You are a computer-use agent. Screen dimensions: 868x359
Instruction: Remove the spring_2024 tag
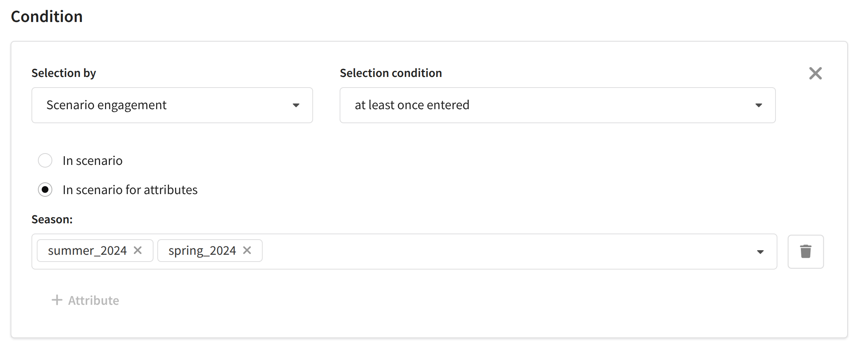247,250
